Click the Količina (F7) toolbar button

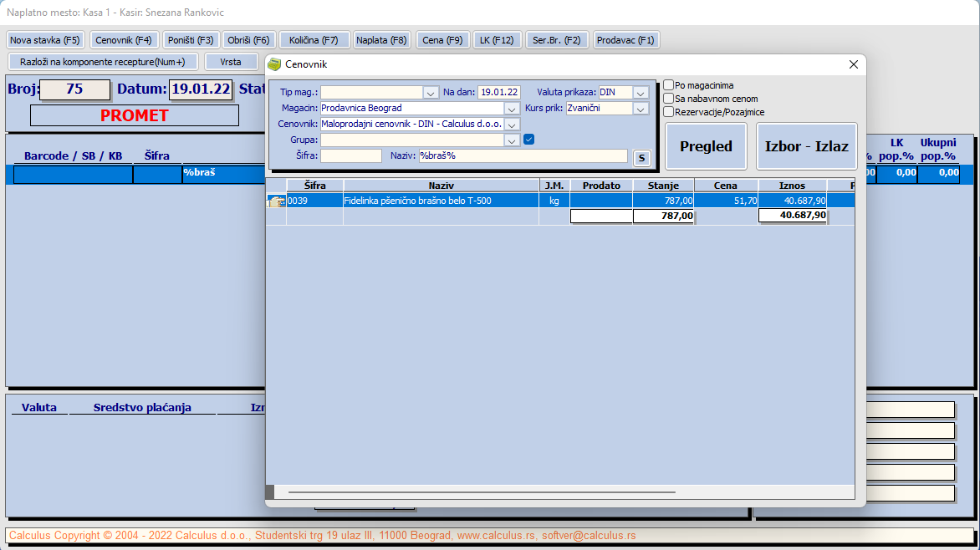[x=314, y=40]
